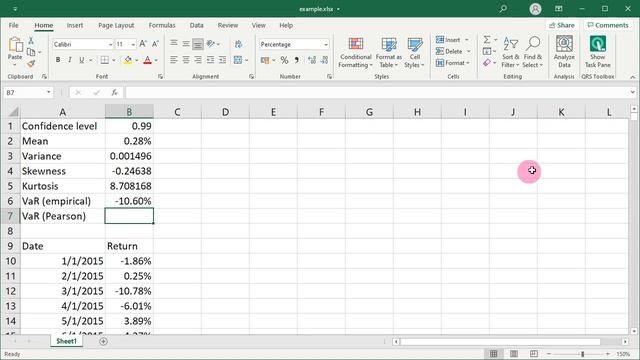Screen dimensions: 640x360
Task: Switch to Page Layout view in status bar
Action: 513,353
